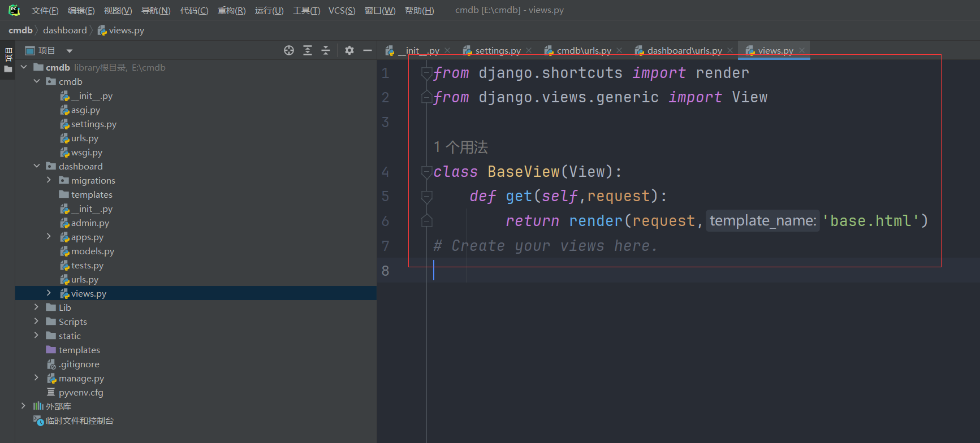Fold the BaseView class at line 4
The image size is (980, 443).
(427, 172)
